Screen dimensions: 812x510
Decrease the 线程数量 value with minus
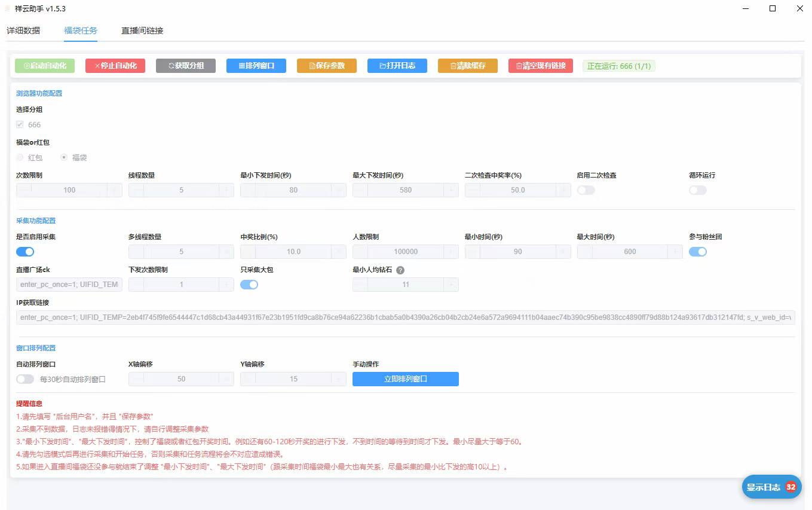pos(136,190)
